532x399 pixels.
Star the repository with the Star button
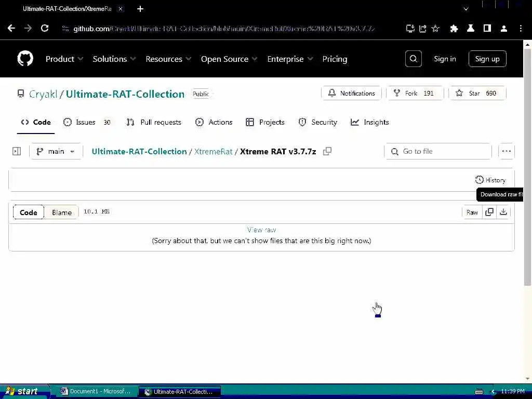click(477, 94)
